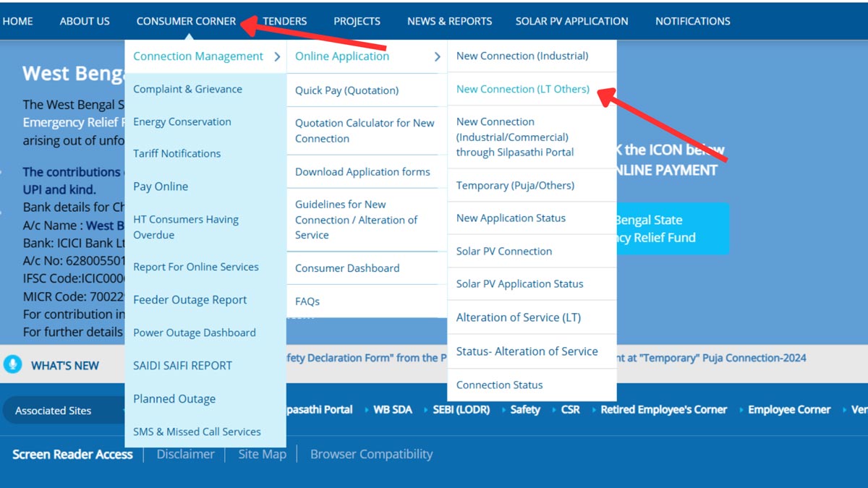
Task: Click the SOLAR PV APPLICATION tab
Action: click(571, 21)
